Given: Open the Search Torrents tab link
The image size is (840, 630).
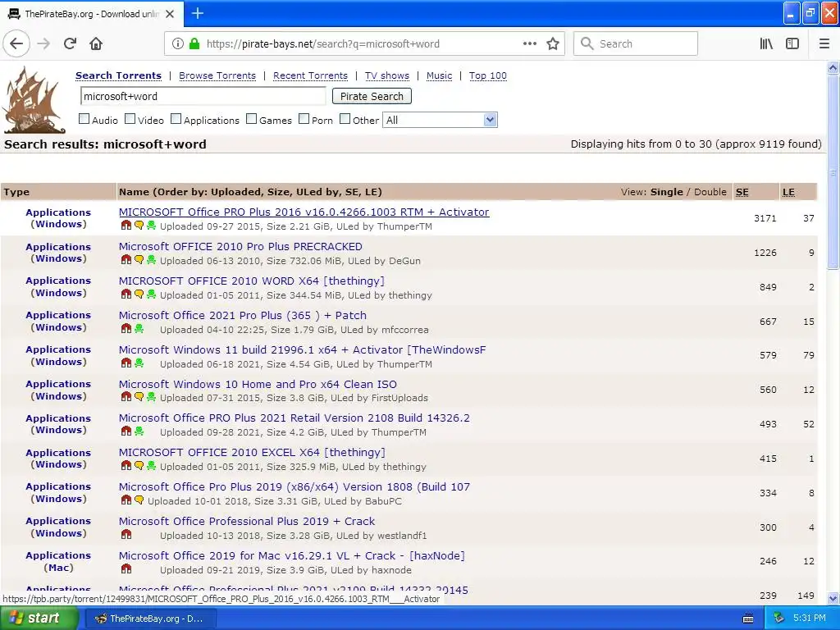Looking at the screenshot, I should (x=118, y=75).
